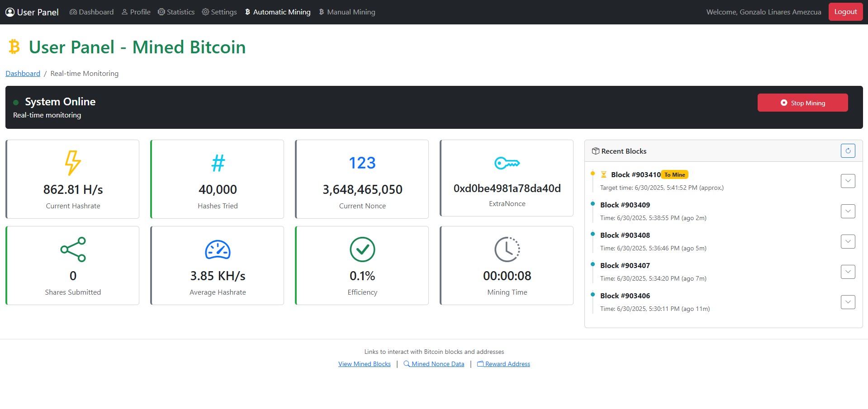The width and height of the screenshot is (868, 409).
Task: Go to Manual Mining page
Action: (x=347, y=12)
